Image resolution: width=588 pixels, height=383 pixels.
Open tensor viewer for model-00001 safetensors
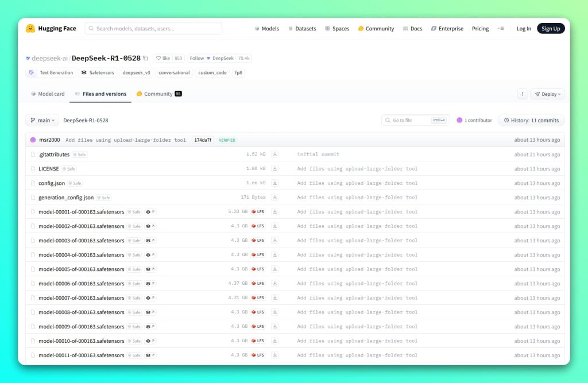[x=150, y=212]
